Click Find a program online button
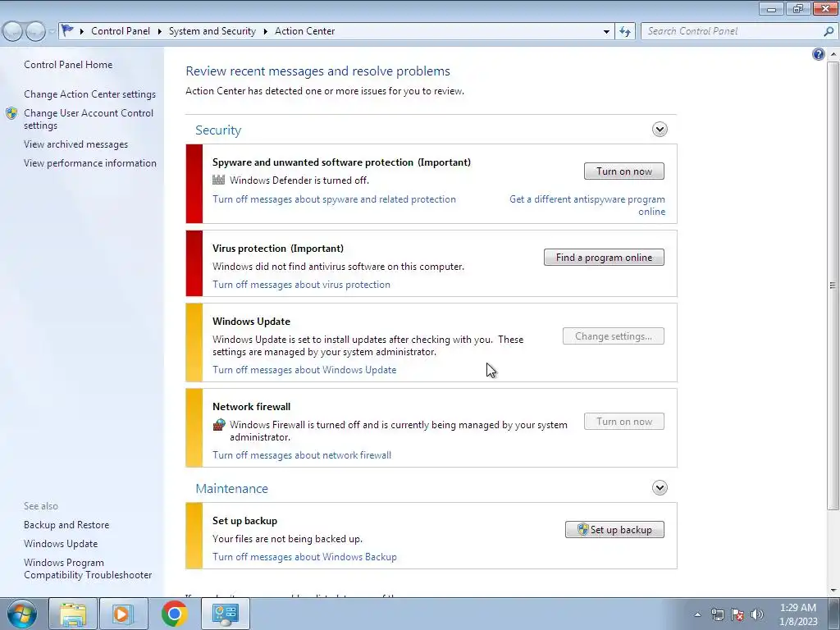This screenshot has height=630, width=840. tap(604, 257)
